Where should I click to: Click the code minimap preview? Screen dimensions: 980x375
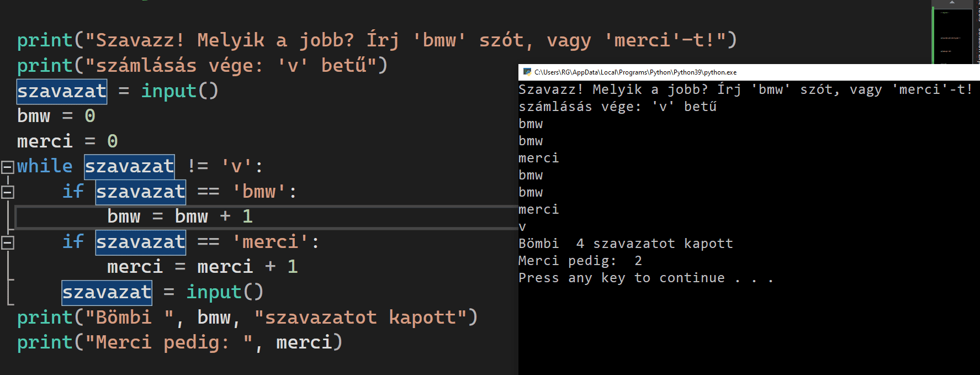(952, 36)
